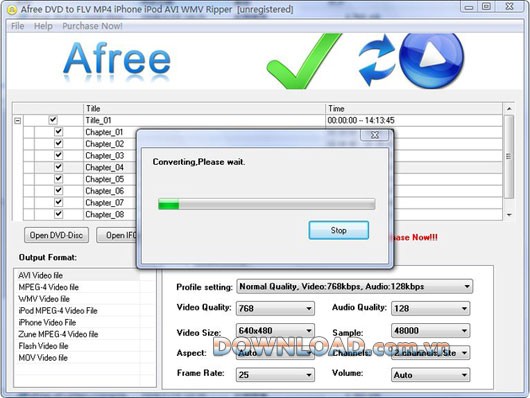Uncheck the Chapter_02 checkbox
This screenshot has height=398, width=530.
58,143
